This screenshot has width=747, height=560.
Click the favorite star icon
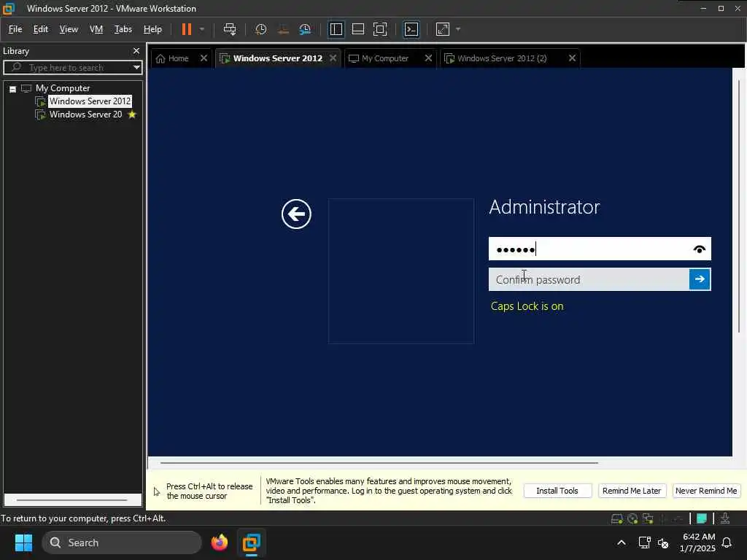pos(132,114)
